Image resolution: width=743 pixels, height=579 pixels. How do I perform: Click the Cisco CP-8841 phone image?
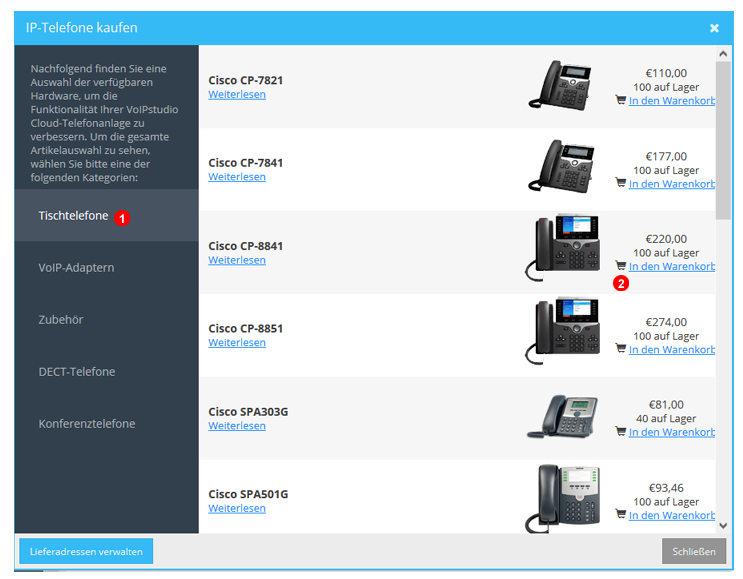click(565, 246)
